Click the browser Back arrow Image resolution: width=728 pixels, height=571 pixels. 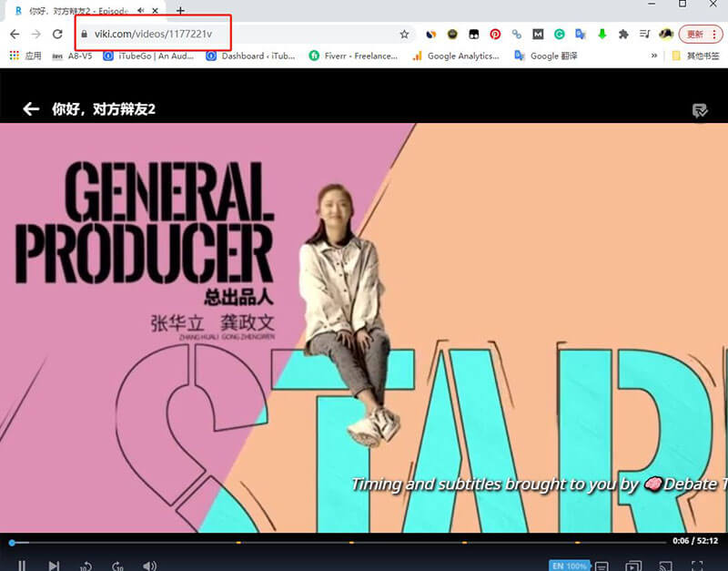(15, 34)
